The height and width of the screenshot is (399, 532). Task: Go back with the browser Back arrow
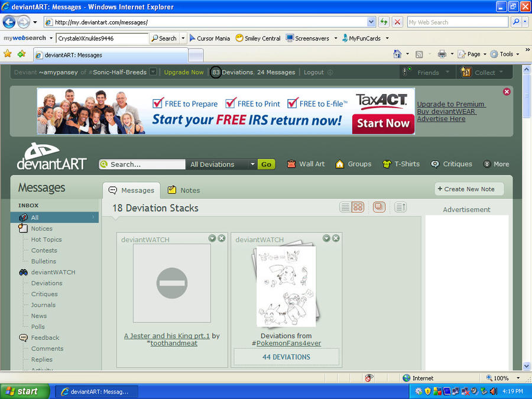coord(9,22)
